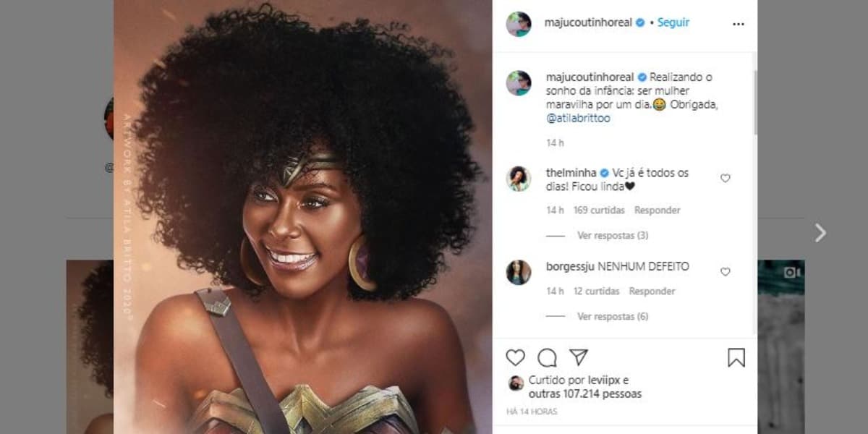This screenshot has height=434, width=868.
Task: Go to next post arrow
Action: (x=820, y=233)
